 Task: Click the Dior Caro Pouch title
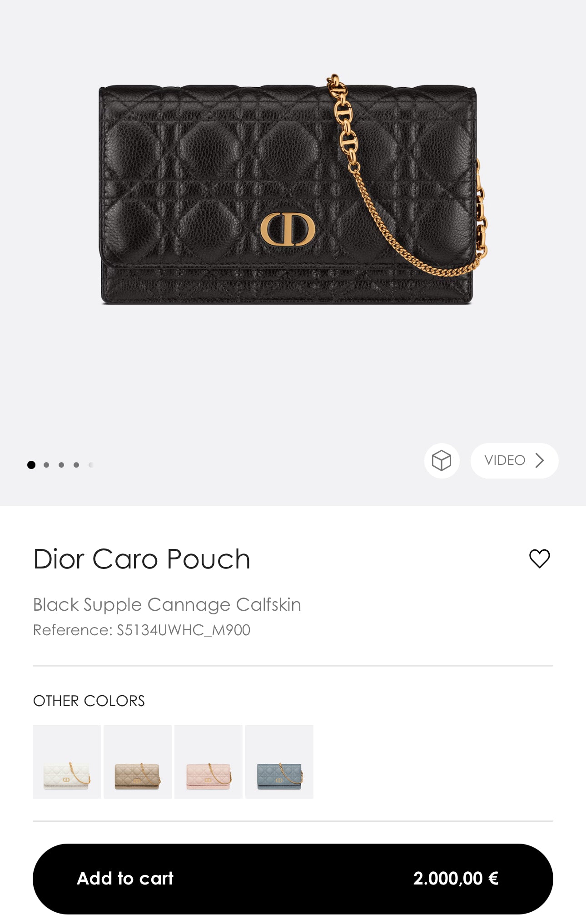pyautogui.click(x=142, y=559)
